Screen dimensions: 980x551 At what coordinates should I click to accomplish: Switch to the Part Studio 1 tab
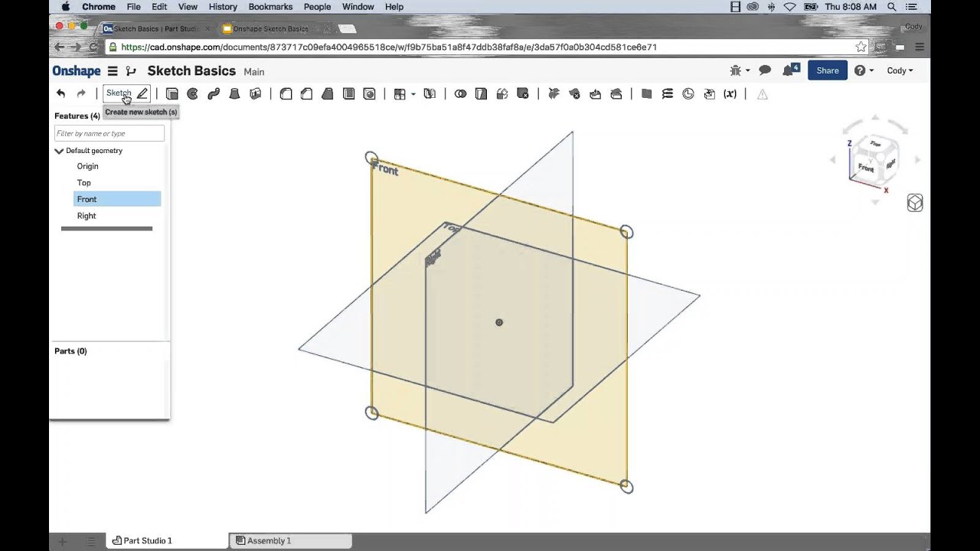(167, 540)
